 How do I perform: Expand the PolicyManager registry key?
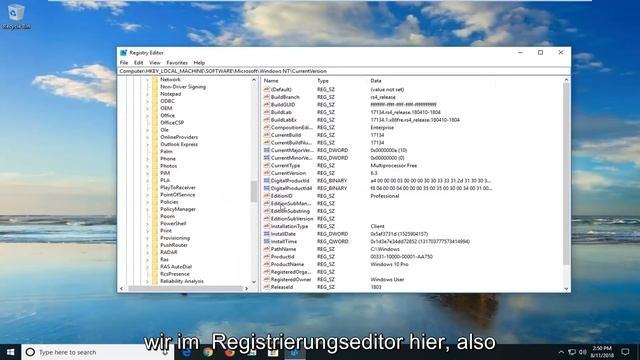click(x=147, y=209)
